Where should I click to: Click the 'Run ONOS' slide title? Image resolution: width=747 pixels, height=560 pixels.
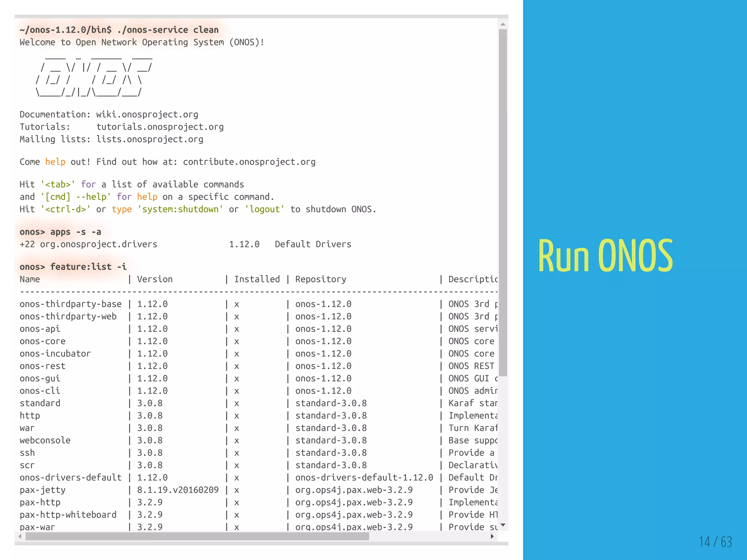[x=605, y=256]
